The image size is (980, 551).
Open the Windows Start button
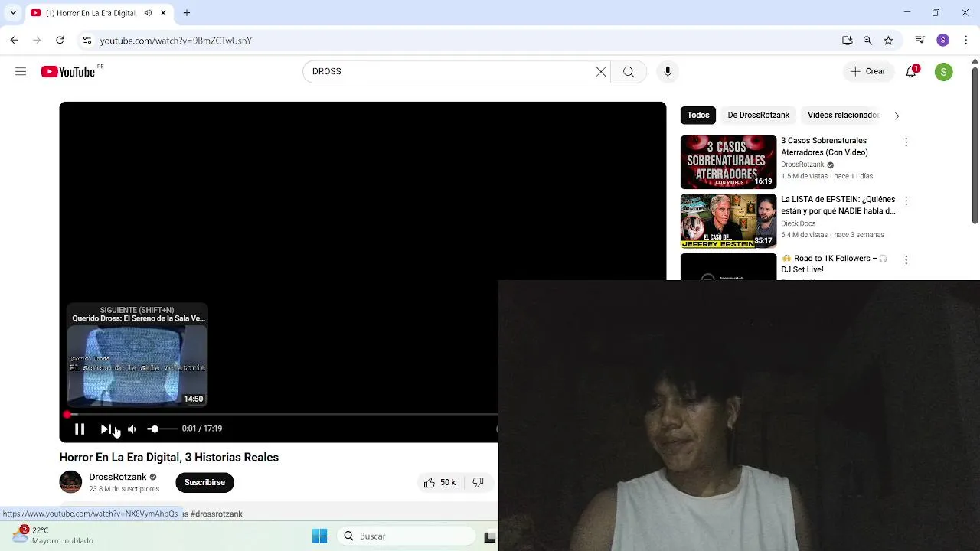click(319, 536)
